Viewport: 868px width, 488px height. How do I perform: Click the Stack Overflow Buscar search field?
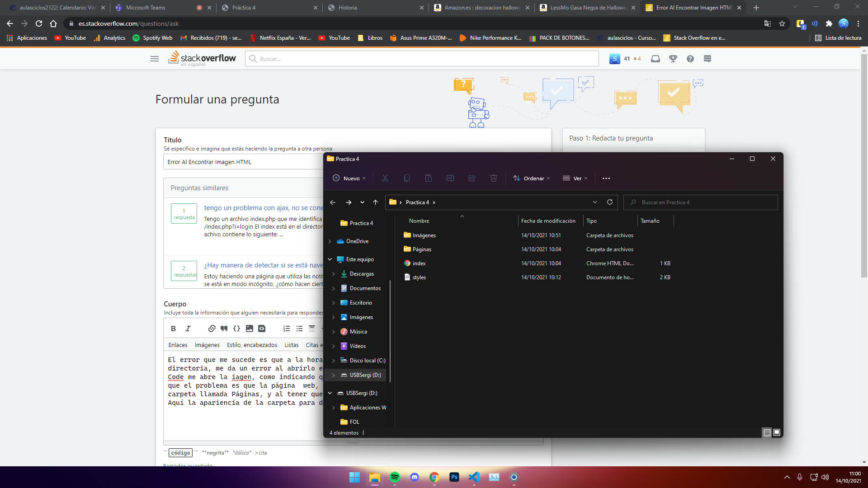(x=422, y=58)
